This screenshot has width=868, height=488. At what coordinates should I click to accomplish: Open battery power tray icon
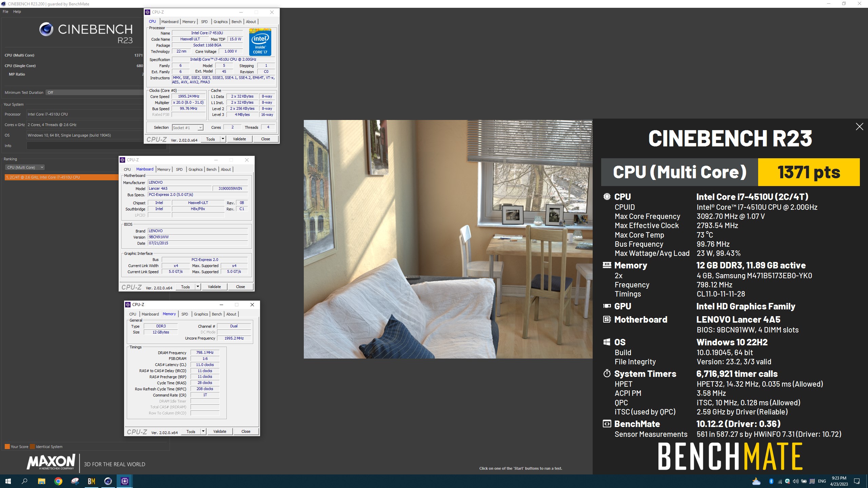(x=804, y=481)
